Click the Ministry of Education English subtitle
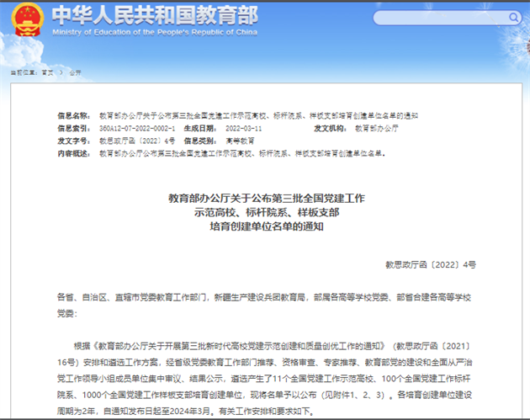This screenshot has width=530, height=420. (155, 33)
